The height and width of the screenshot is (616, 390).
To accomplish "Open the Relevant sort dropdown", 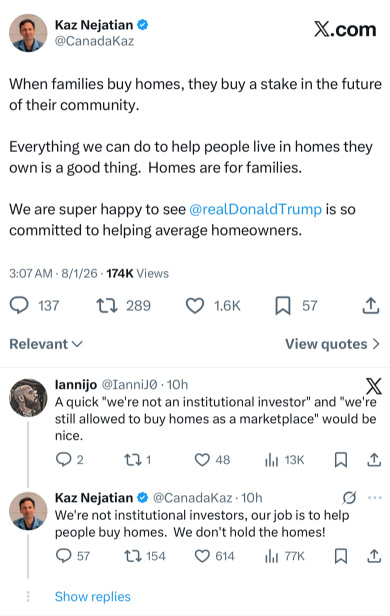I will 46,344.
